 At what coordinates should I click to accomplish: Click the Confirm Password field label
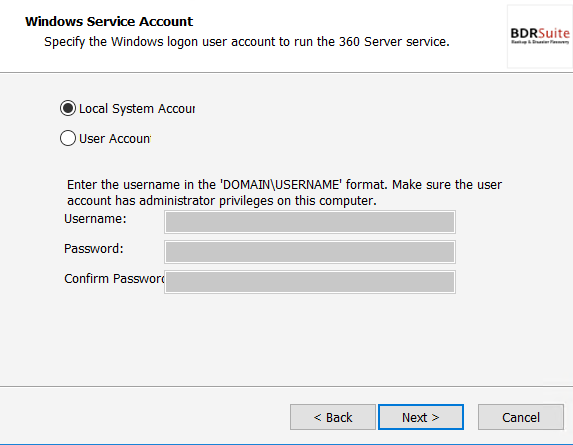click(114, 279)
